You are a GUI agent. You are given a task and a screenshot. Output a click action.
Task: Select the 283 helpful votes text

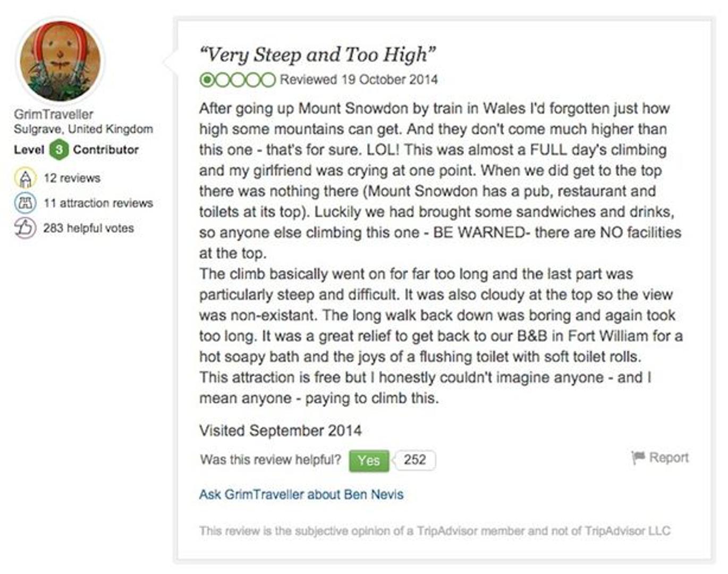coord(88,228)
